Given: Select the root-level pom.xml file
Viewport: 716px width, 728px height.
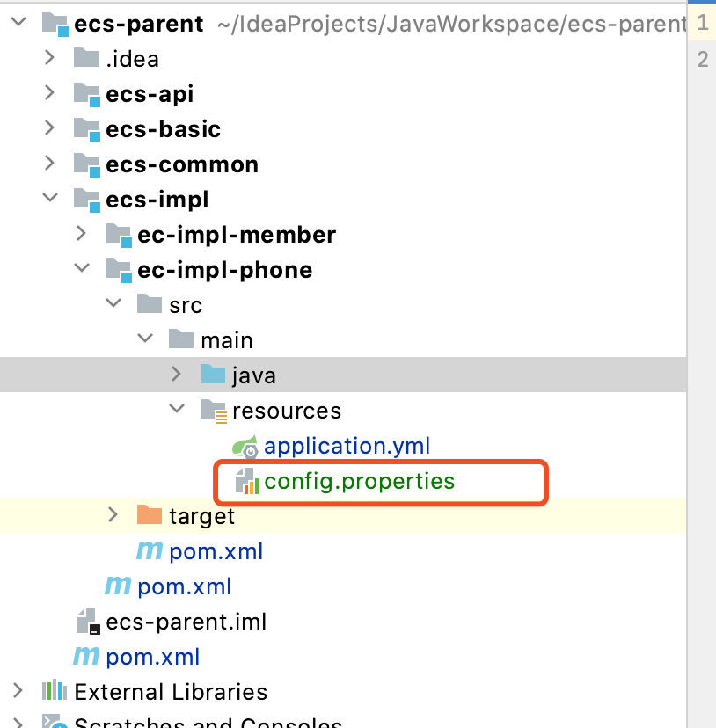Looking at the screenshot, I should tap(152, 657).
